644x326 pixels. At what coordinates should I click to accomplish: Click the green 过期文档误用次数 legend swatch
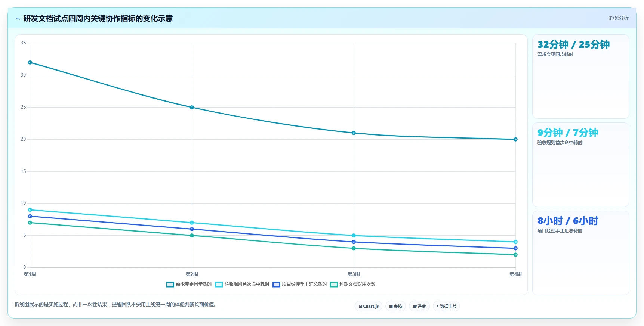pos(334,285)
